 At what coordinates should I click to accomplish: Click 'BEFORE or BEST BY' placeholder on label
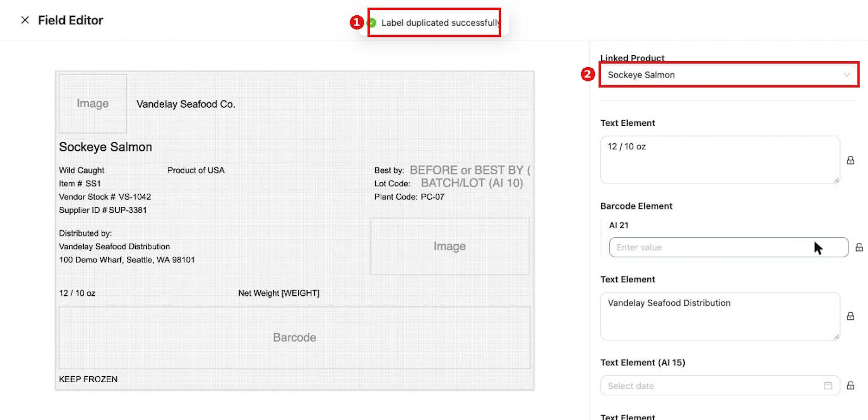470,170
